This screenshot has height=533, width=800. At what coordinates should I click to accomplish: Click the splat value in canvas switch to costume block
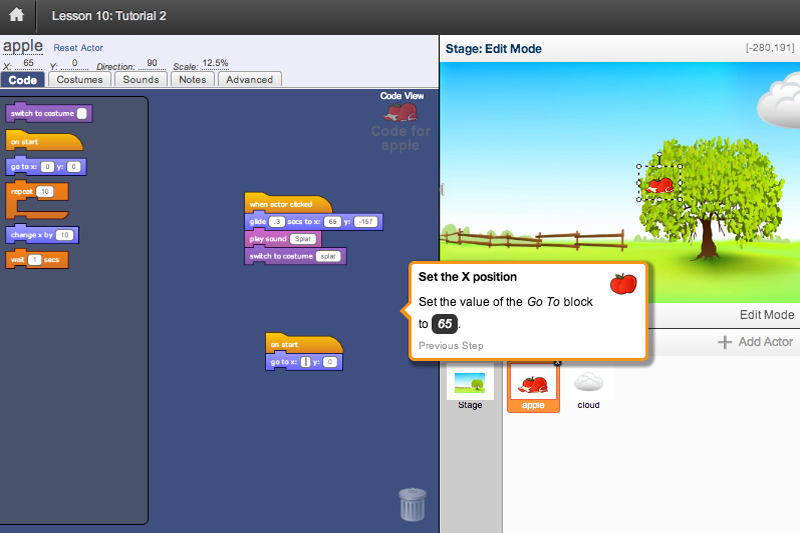[x=328, y=256]
